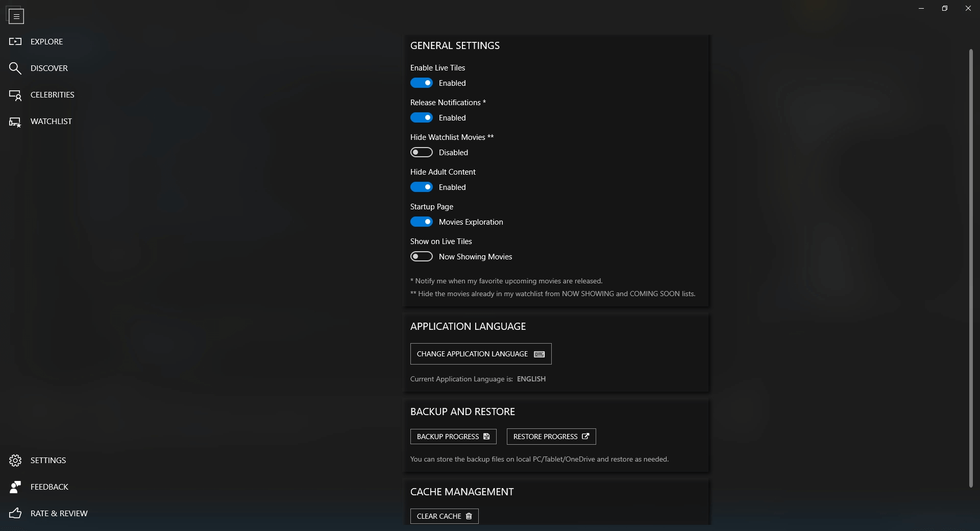
Task: Click the trash icon on Clear Cache
Action: tap(469, 516)
